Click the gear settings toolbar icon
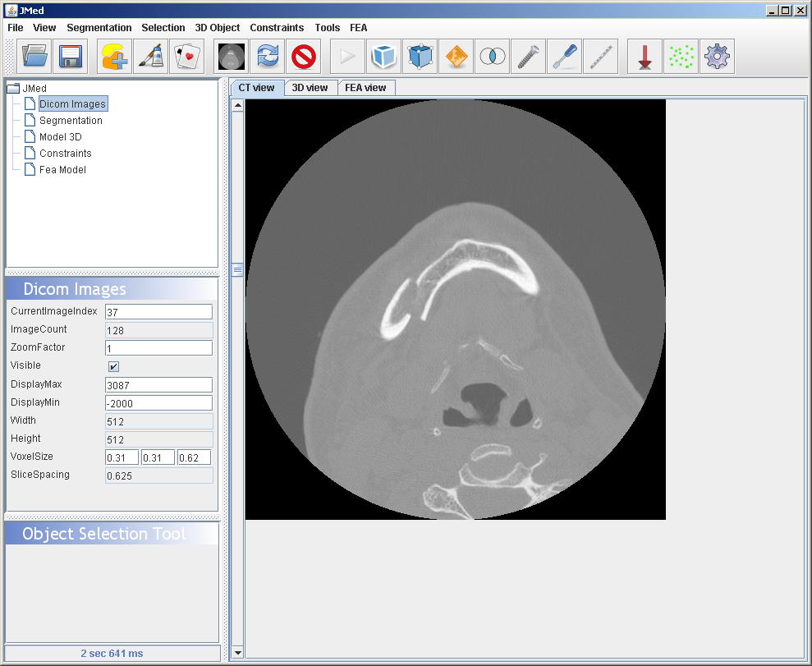 coord(717,57)
